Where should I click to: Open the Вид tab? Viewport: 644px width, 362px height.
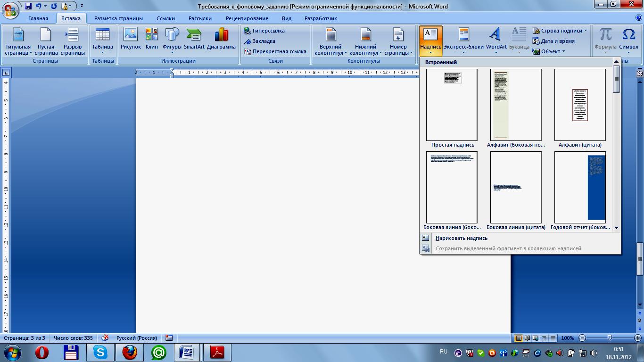(x=287, y=18)
